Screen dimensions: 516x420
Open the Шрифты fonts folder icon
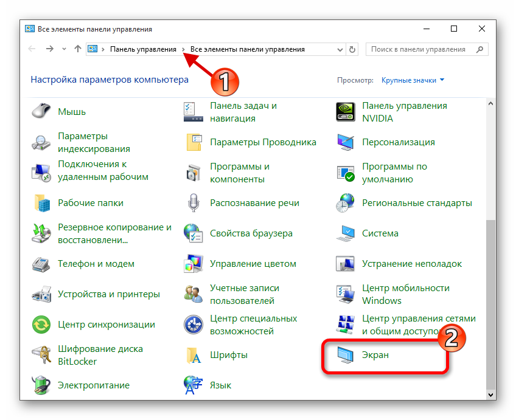coord(193,355)
